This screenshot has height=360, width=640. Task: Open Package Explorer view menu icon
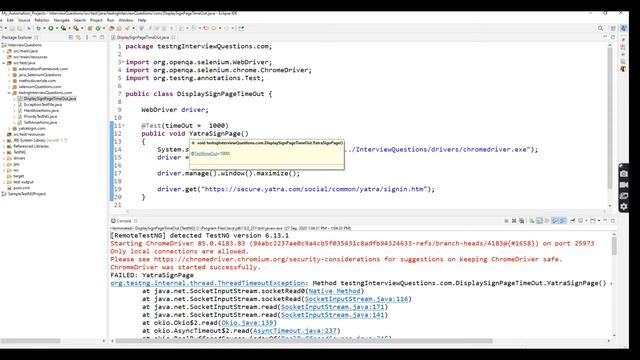[87, 37]
